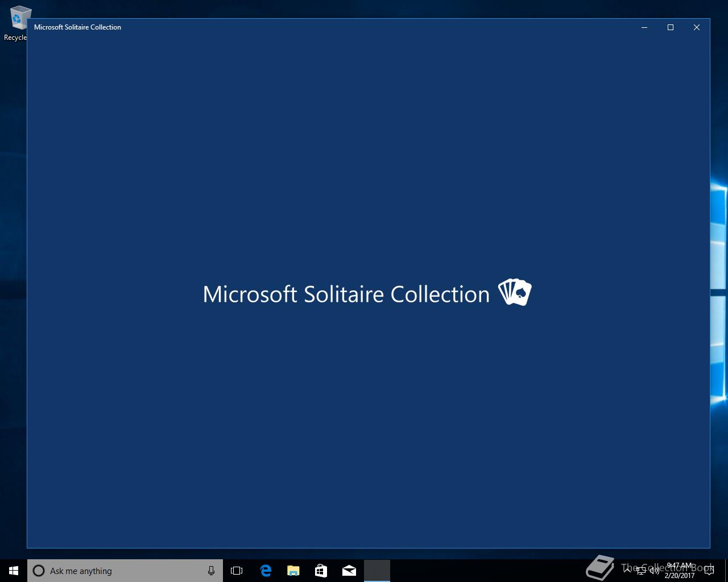
Task: Open File Explorer from the taskbar
Action: coord(293,571)
